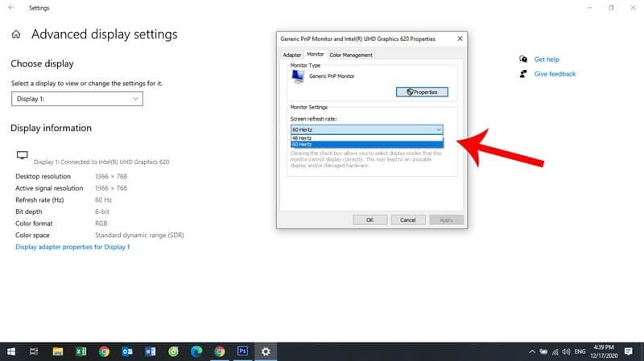Open Outlook from the taskbar
This screenshot has width=644, height=361.
[x=127, y=351]
